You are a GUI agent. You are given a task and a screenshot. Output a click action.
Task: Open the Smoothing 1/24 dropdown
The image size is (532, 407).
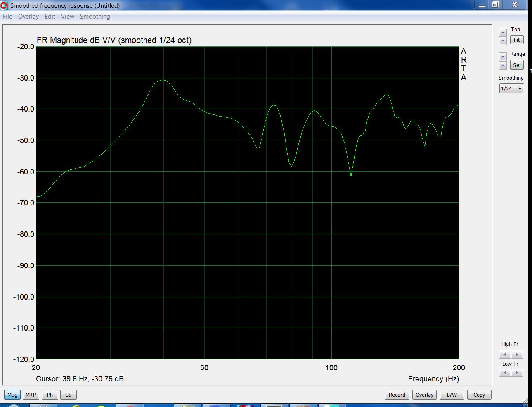pos(511,88)
